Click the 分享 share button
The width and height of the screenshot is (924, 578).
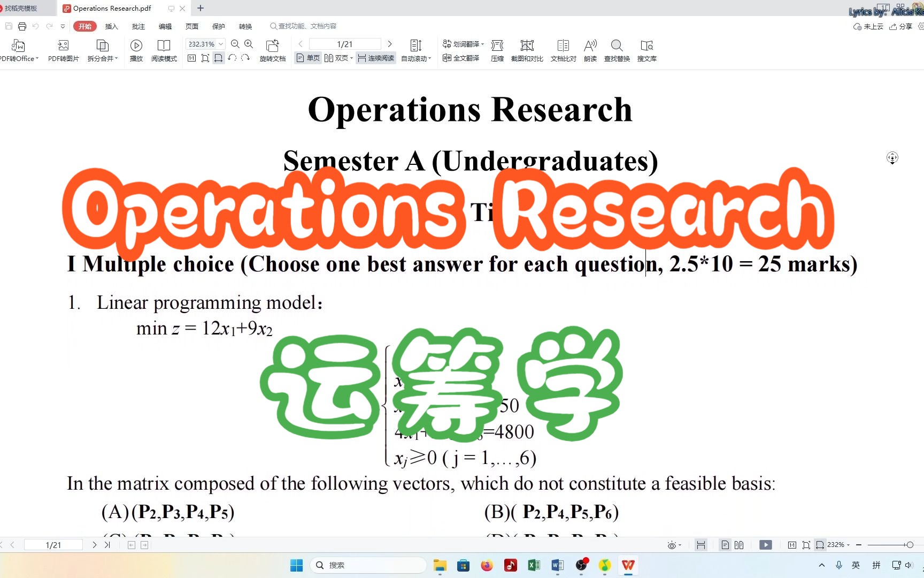(900, 26)
